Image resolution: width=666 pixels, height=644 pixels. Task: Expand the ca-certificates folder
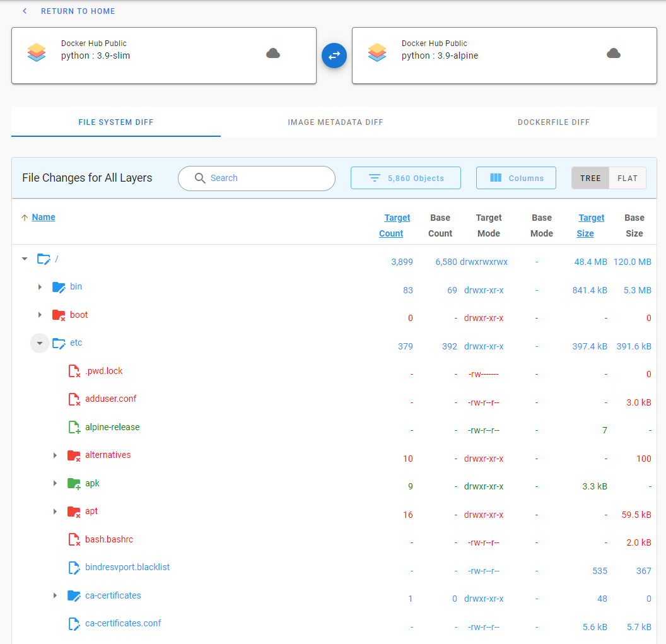(x=56, y=595)
